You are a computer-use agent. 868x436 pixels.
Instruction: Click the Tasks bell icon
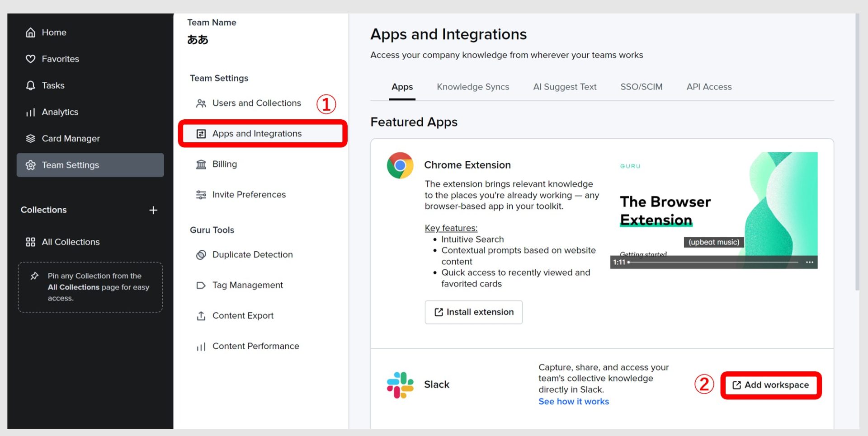pos(30,85)
